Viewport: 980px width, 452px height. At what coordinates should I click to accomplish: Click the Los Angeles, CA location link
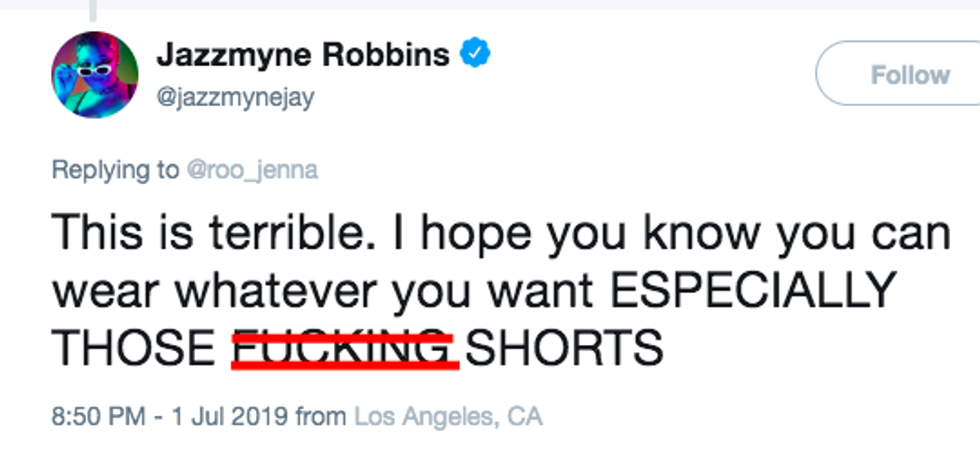pyautogui.click(x=448, y=415)
